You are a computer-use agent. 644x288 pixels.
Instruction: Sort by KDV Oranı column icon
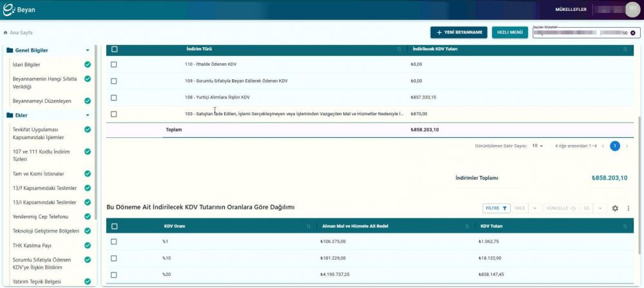point(308,226)
